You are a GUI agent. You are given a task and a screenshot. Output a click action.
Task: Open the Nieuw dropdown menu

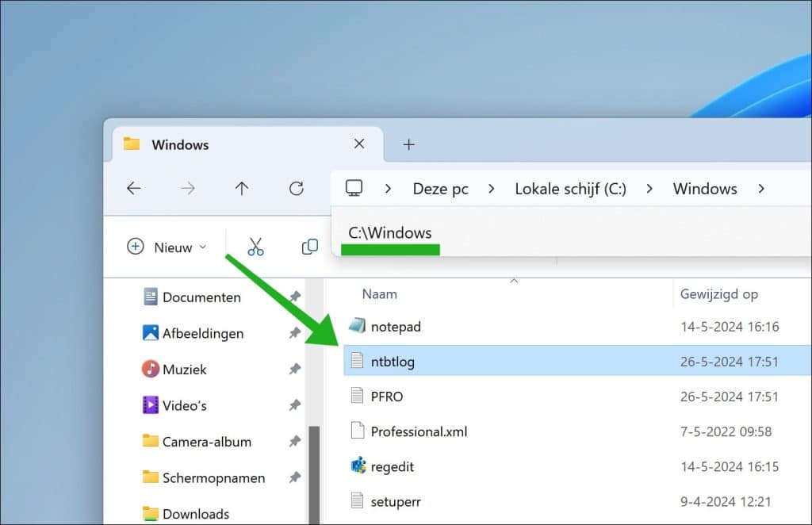(167, 247)
